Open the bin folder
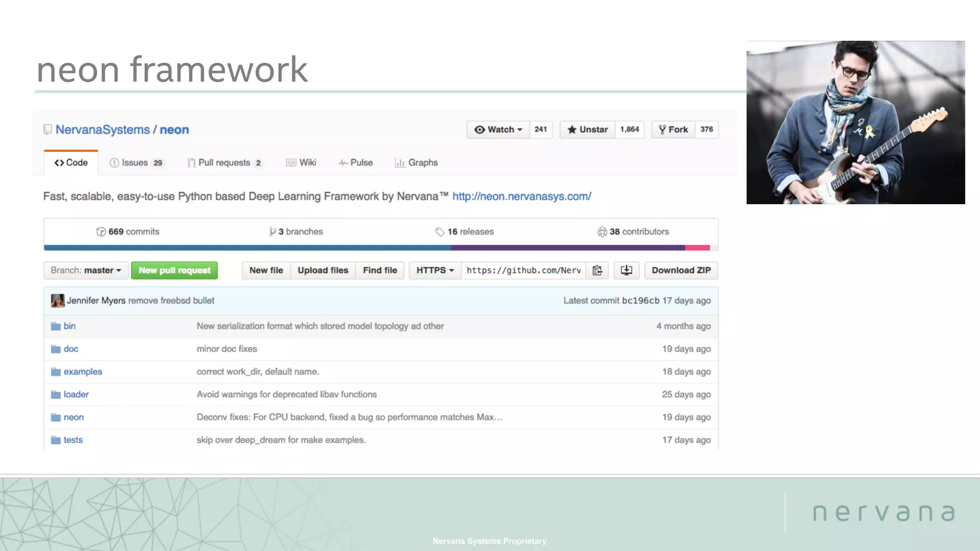Image resolution: width=980 pixels, height=551 pixels. (x=69, y=326)
